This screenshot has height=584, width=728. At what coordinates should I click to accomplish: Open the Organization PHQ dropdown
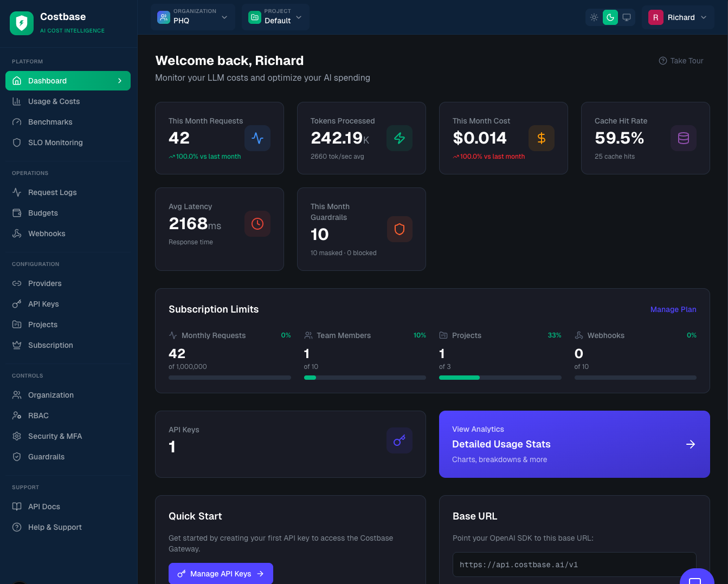193,17
